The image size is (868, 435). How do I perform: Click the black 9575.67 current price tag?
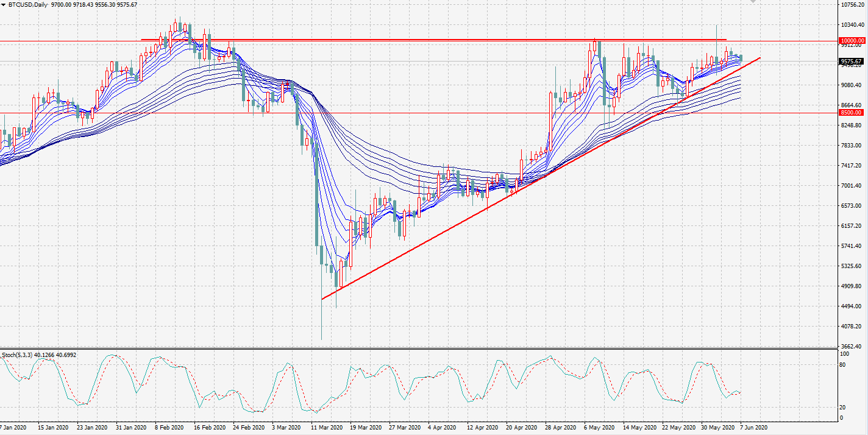coord(851,62)
